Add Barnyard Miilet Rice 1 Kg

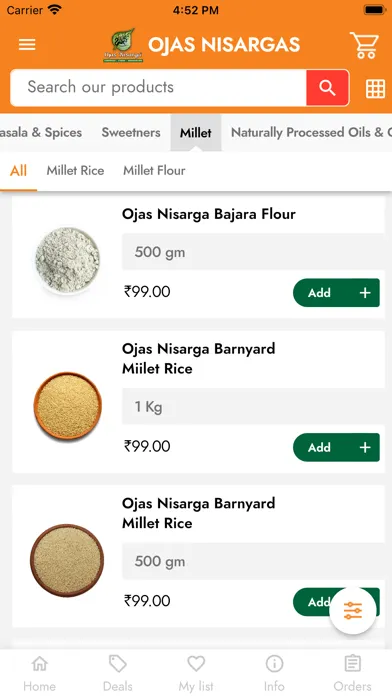pyautogui.click(x=336, y=447)
